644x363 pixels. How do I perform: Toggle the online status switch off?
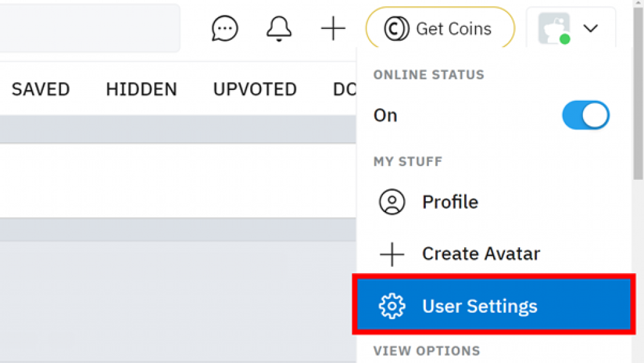(586, 115)
